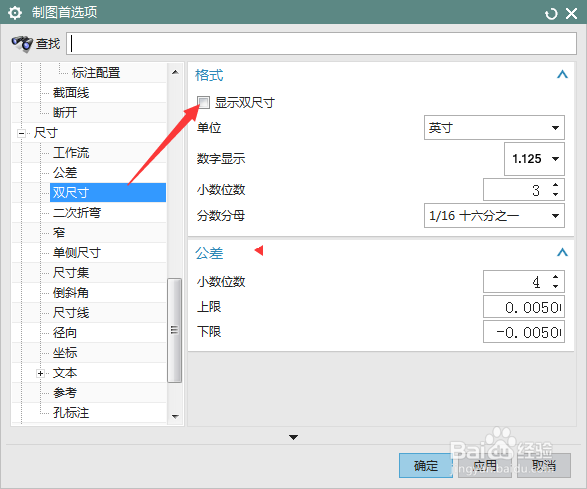Select 倒斜角 in the tree
Image resolution: width=587 pixels, height=489 pixels.
pos(71,293)
